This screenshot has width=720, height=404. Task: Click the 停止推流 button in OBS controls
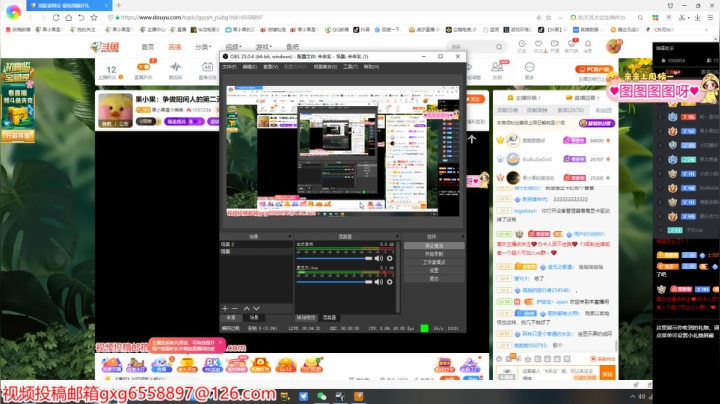434,246
